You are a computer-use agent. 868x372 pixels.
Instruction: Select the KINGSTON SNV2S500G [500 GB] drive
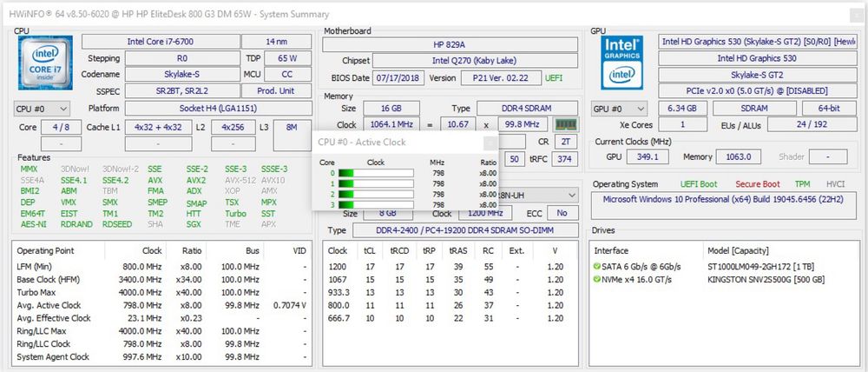[x=766, y=279]
